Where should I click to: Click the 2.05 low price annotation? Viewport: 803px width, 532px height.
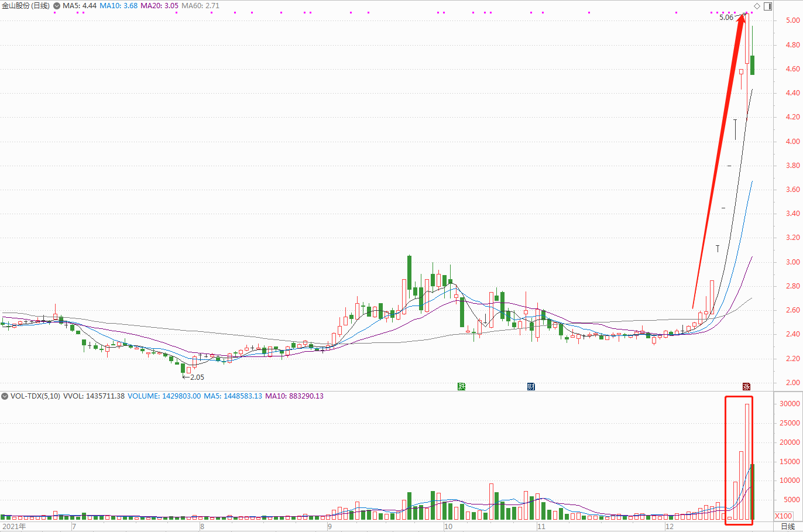(197, 377)
